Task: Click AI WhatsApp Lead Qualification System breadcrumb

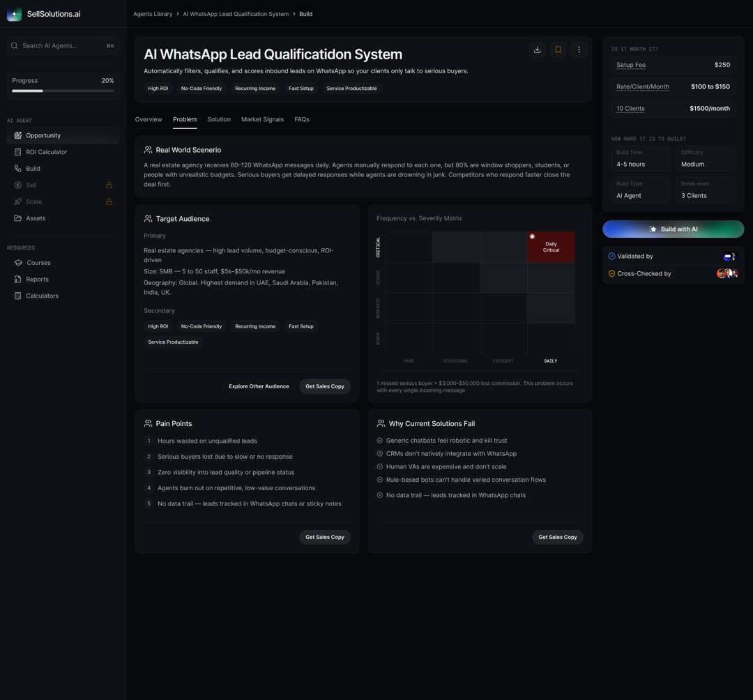Action: pos(236,14)
